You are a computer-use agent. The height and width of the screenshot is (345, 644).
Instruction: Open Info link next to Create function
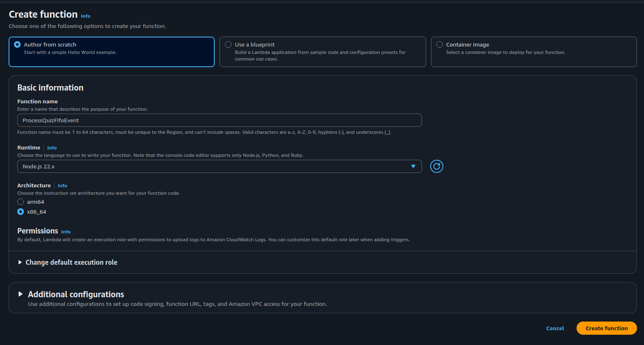(x=86, y=16)
